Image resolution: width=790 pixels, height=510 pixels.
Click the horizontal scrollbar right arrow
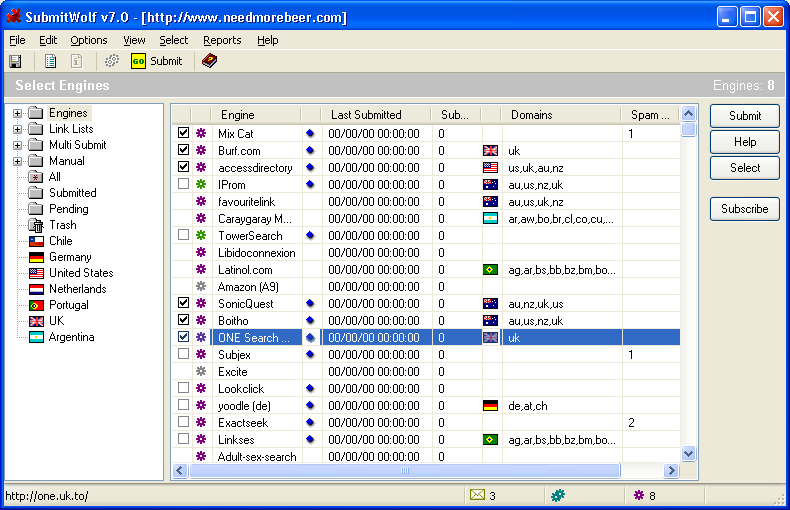click(671, 471)
